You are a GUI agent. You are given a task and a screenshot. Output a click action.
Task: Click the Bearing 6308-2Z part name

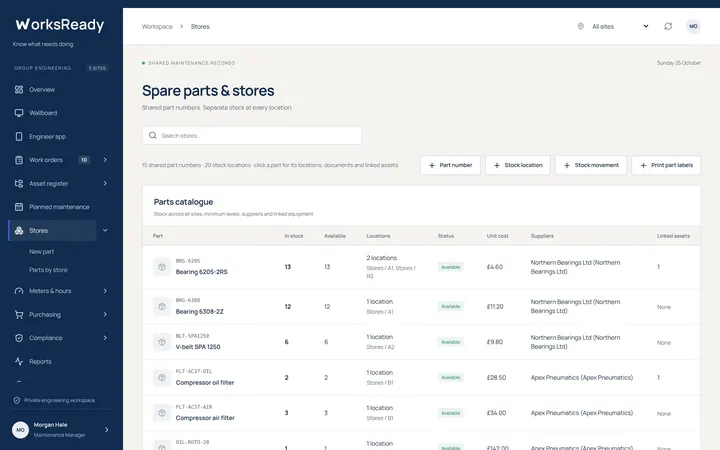(200, 311)
